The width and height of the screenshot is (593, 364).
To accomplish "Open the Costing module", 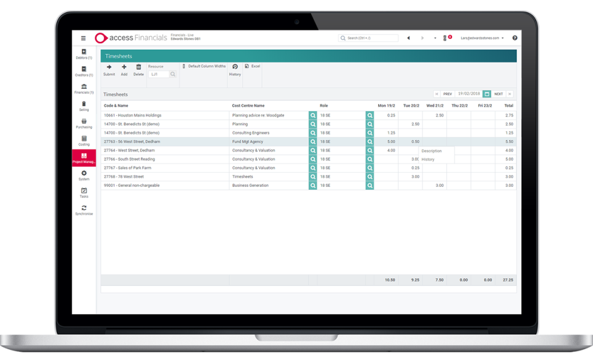I will (83, 141).
